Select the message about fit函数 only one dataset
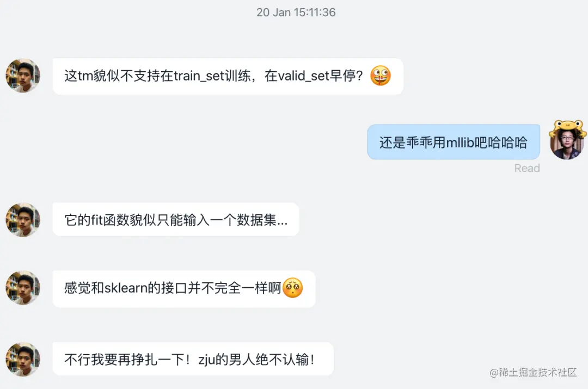 (x=176, y=220)
